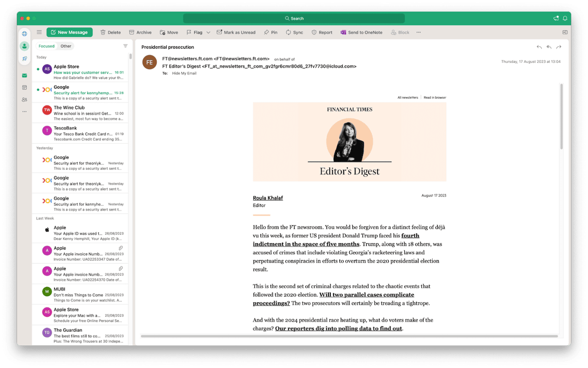588x368 pixels.
Task: Open the megaphone announcements icon
Action: tap(556, 18)
